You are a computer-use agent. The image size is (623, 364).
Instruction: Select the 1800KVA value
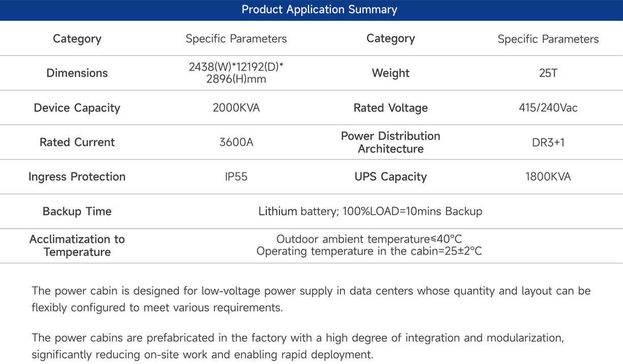(548, 177)
